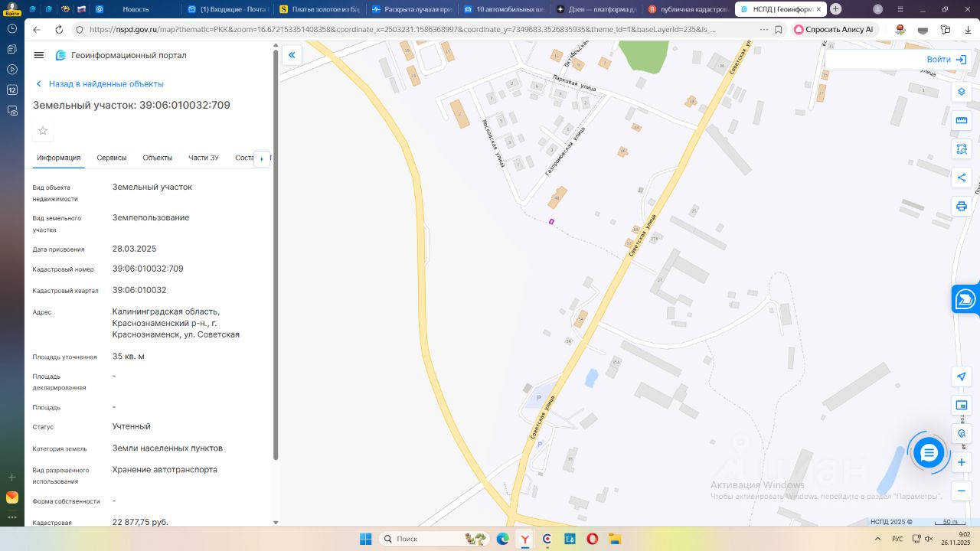Screen dimensions: 980x551
Task: Zoom out on the map
Action: (x=962, y=491)
